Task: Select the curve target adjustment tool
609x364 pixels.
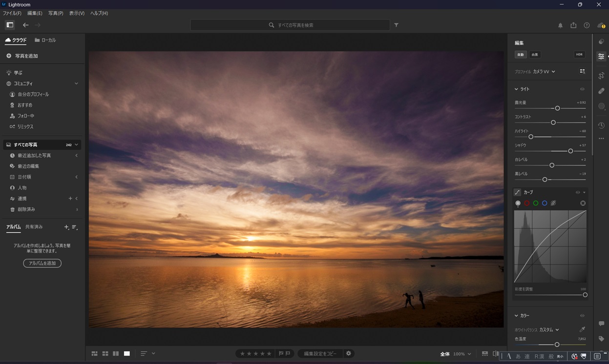Action: click(583, 203)
